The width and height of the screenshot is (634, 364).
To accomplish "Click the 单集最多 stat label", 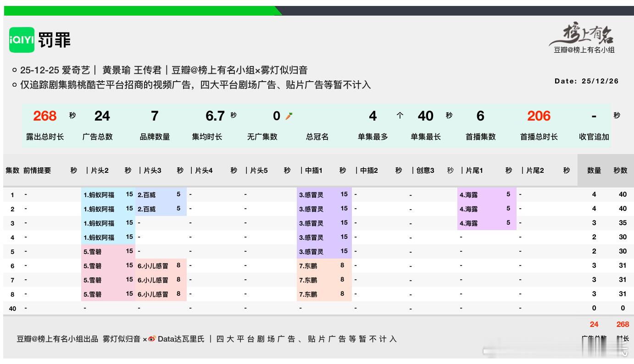I will (373, 137).
